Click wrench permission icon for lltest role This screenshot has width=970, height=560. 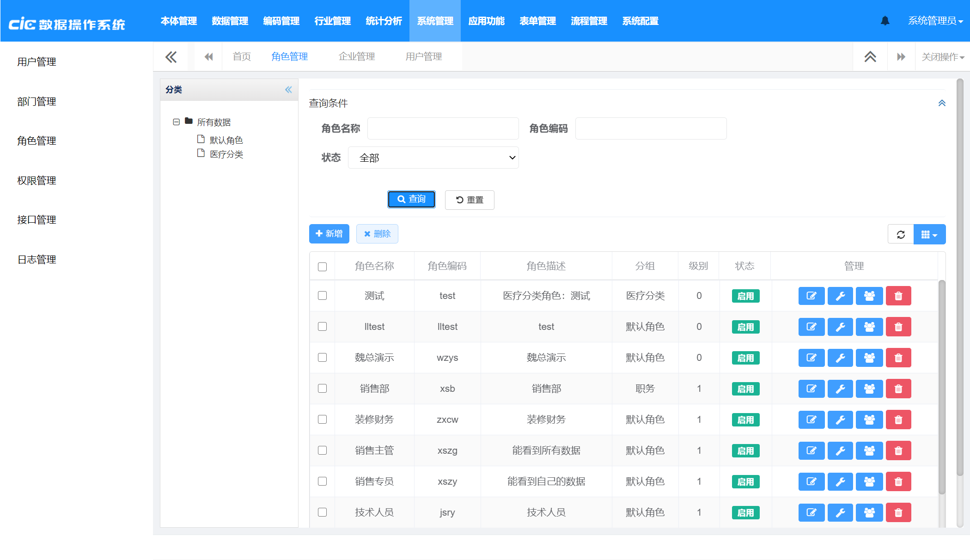pyautogui.click(x=840, y=327)
